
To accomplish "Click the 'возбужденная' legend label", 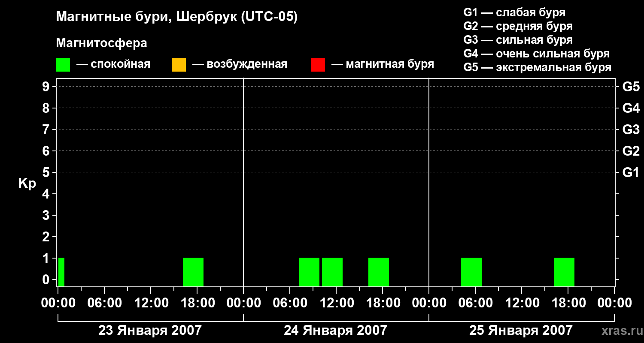I will (x=247, y=65).
